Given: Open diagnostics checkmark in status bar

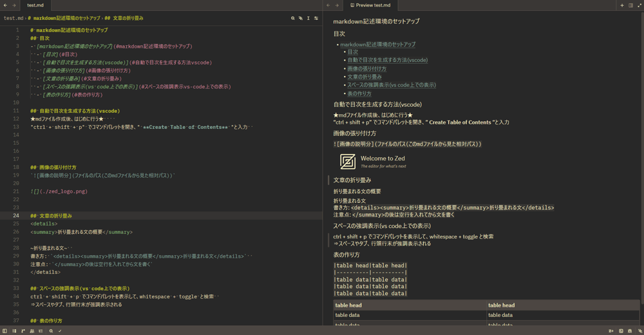Looking at the screenshot, I should [x=59, y=330].
